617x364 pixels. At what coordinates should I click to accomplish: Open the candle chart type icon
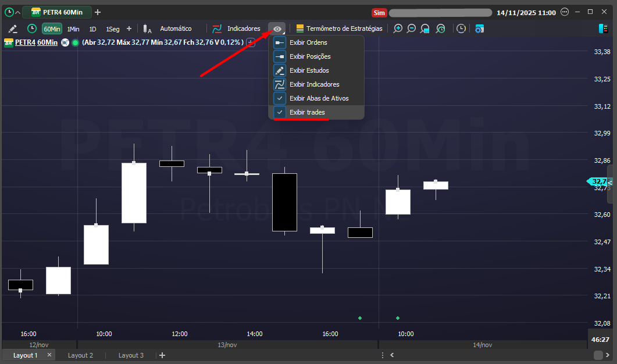(147, 28)
